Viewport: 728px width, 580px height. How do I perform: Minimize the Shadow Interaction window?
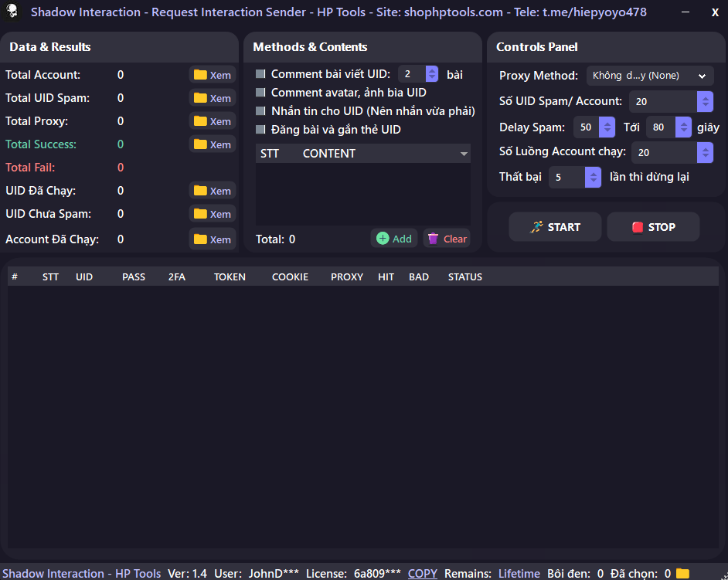(685, 12)
